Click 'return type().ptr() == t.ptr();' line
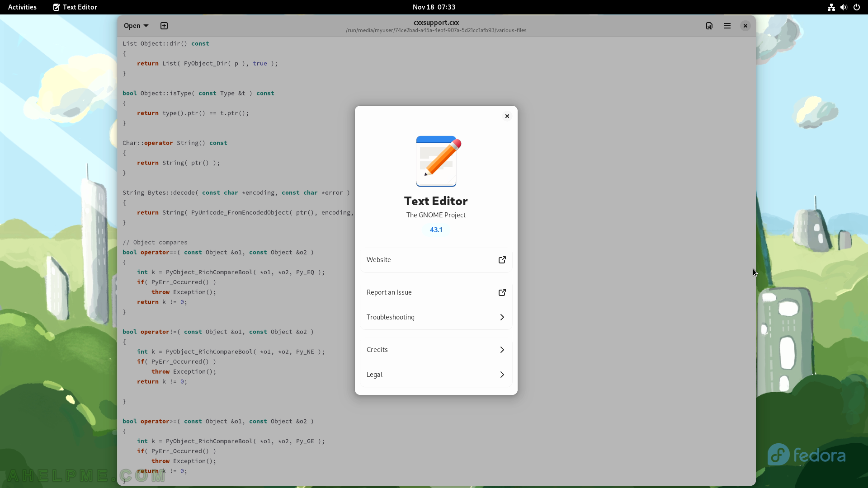 pyautogui.click(x=193, y=113)
